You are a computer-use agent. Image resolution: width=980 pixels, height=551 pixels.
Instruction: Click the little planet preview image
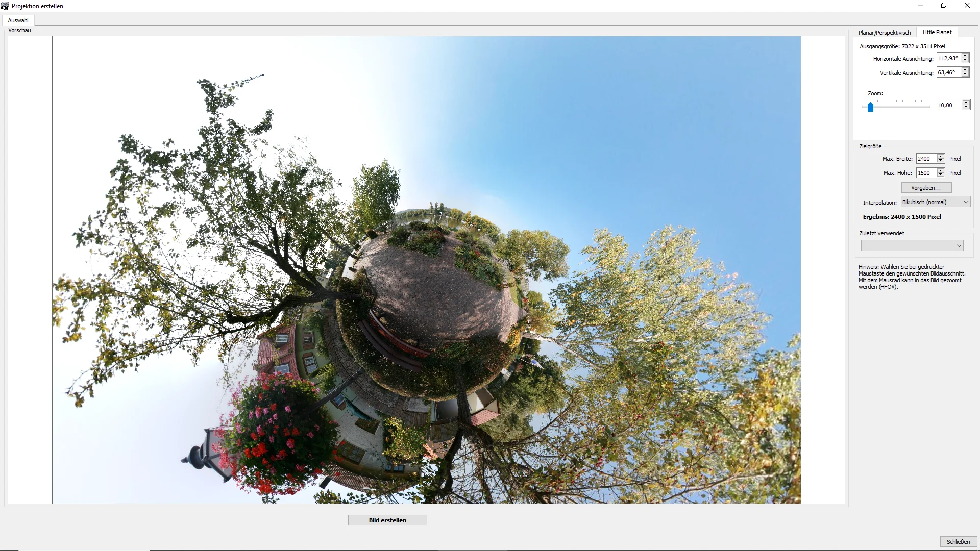click(x=427, y=270)
